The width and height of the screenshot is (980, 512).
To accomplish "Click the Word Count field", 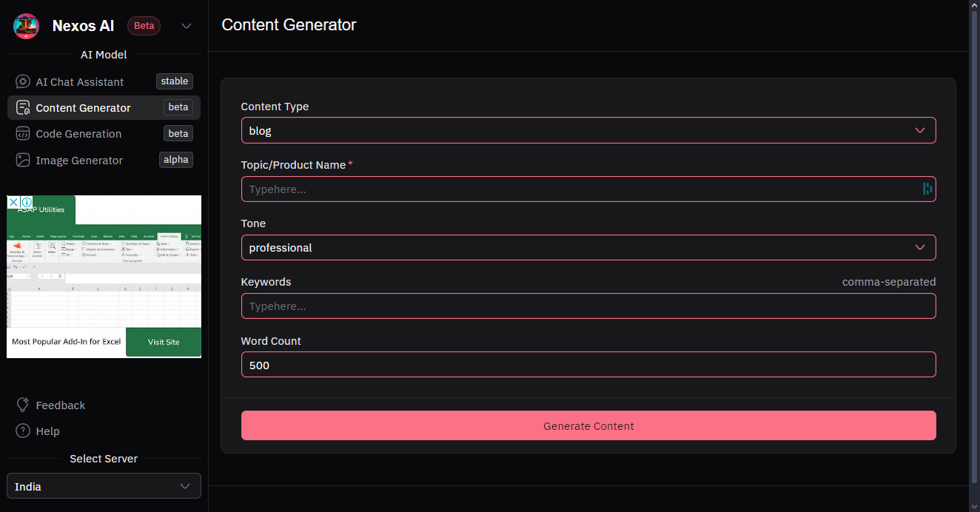I will (588, 366).
